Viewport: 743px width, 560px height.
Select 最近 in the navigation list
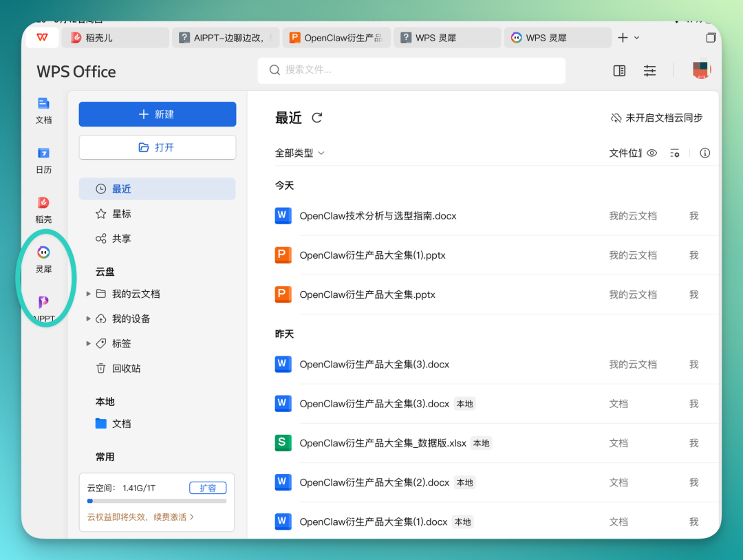click(158, 189)
